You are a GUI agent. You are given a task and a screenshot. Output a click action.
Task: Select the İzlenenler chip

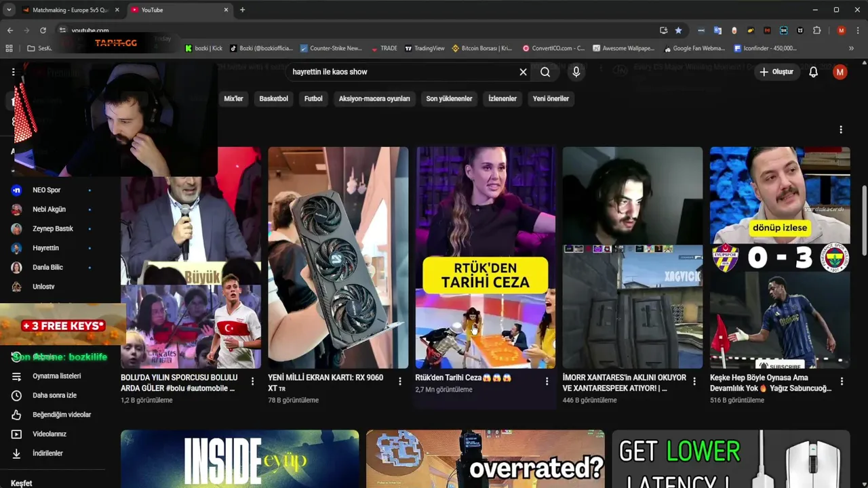(x=502, y=98)
